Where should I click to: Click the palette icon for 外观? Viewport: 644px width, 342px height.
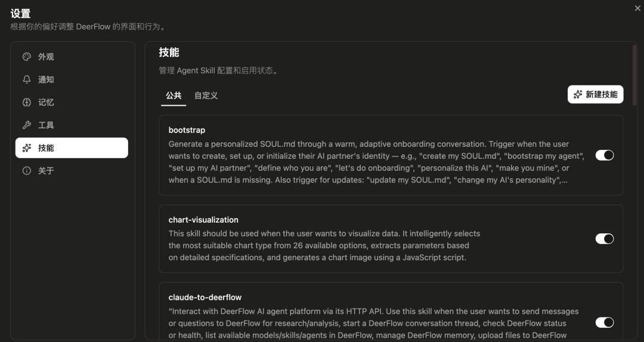(27, 57)
